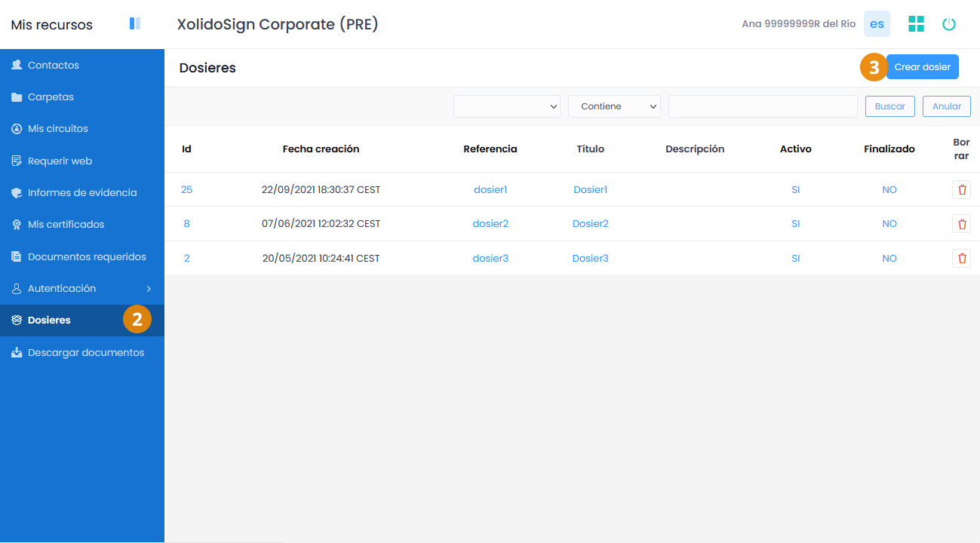Click the power logout icon

click(949, 24)
